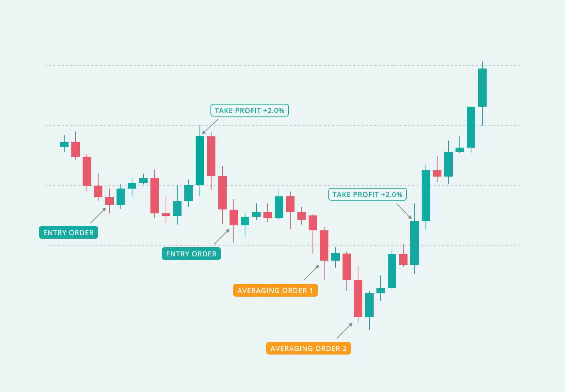Select the second-to-last tall green candle
Screen dimensions: 565x392
[471, 127]
